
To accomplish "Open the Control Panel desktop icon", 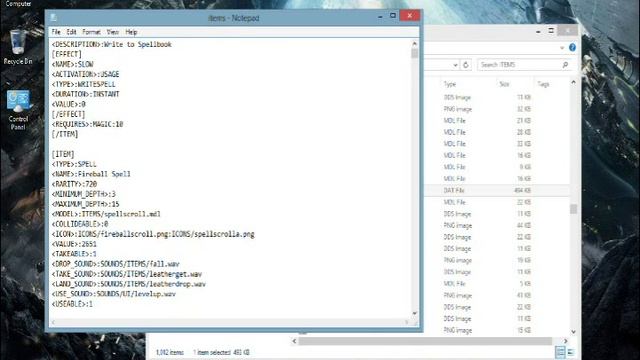I will 18,109.
